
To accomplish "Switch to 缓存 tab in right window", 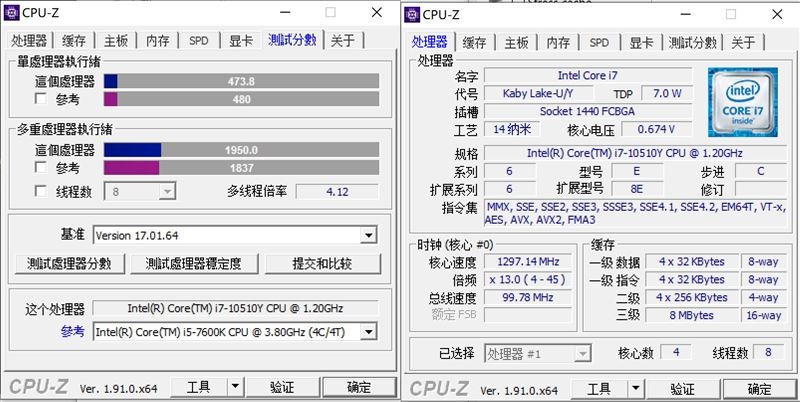I will [474, 42].
